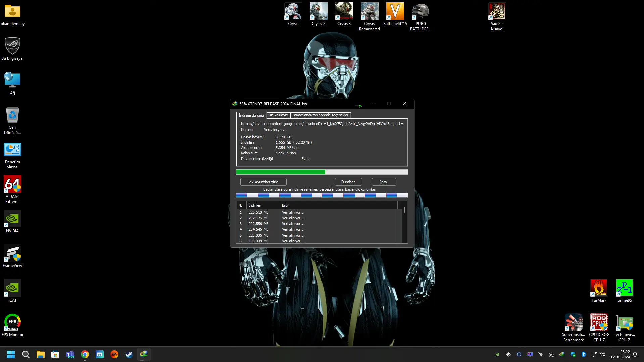Viewport: 644px width, 362px height.
Task: Open the Windows Start menu
Action: click(11, 354)
